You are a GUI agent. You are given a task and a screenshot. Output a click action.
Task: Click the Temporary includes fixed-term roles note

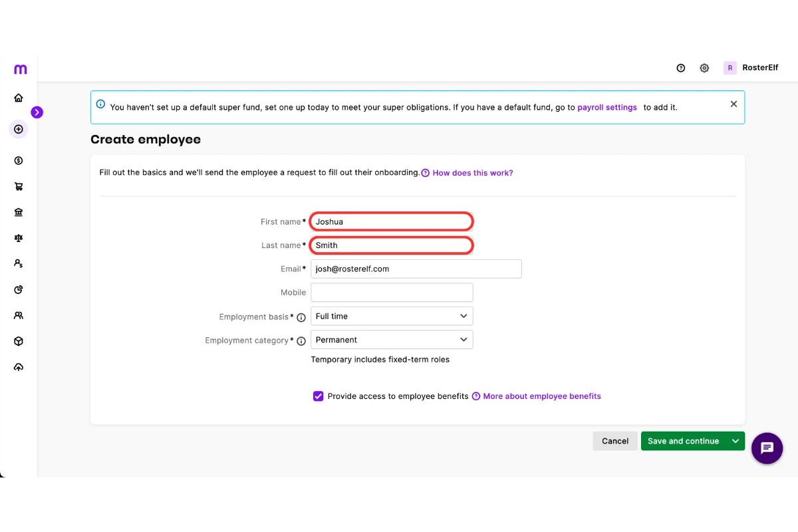380,360
